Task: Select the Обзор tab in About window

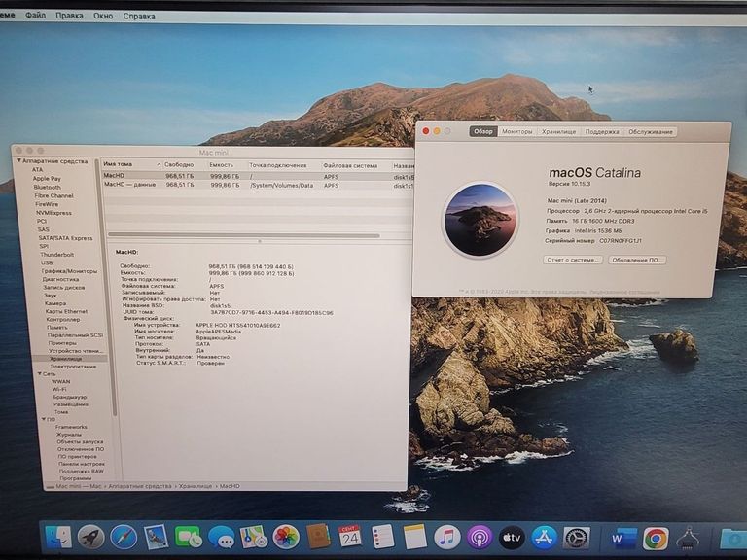Action: pyautogui.click(x=483, y=131)
